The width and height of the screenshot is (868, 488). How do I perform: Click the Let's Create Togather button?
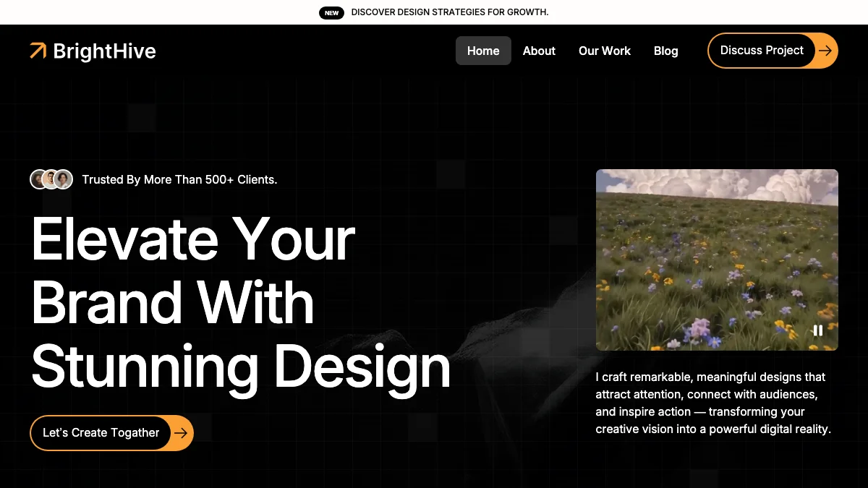(x=111, y=433)
